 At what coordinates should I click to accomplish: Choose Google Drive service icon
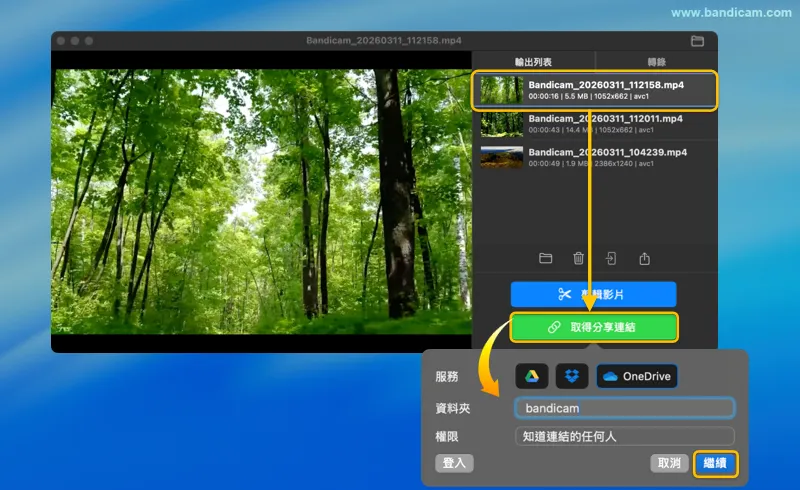click(532, 376)
